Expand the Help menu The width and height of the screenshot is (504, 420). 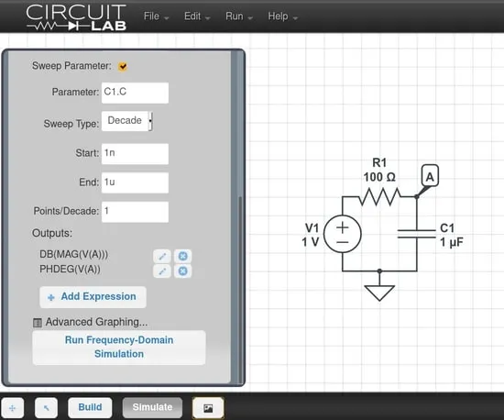pyautogui.click(x=283, y=17)
